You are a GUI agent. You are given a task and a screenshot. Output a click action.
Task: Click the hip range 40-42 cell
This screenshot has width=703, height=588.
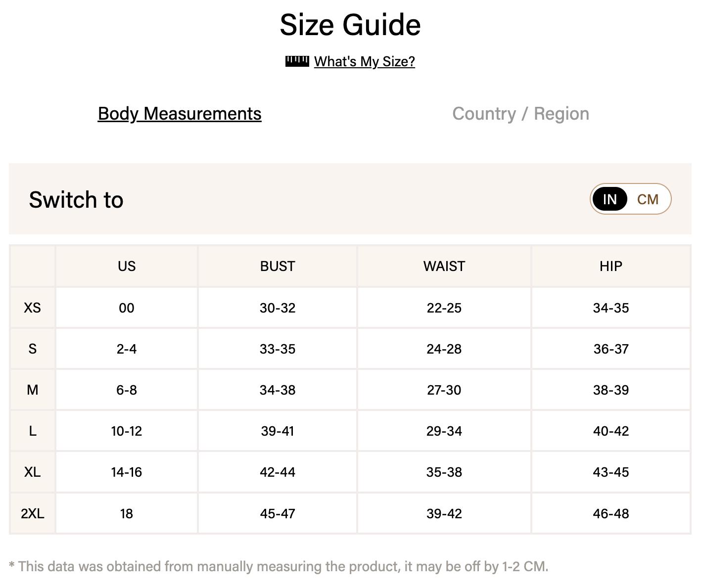pyautogui.click(x=611, y=431)
